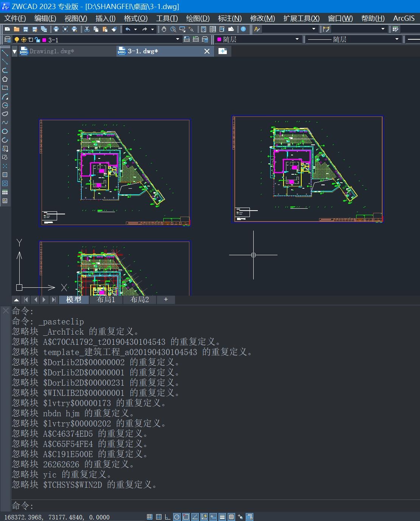Open the ArcGIS menu

click(404, 19)
